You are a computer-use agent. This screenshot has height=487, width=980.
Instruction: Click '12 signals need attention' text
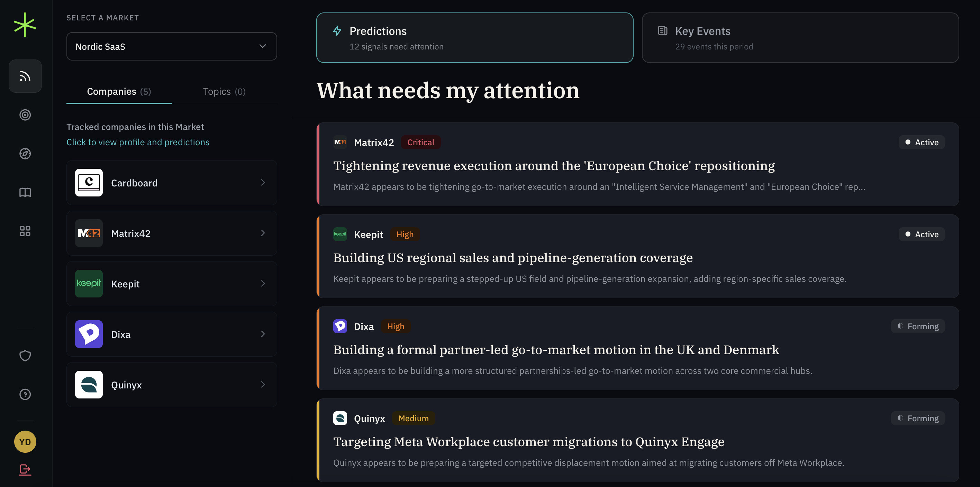pos(397,46)
